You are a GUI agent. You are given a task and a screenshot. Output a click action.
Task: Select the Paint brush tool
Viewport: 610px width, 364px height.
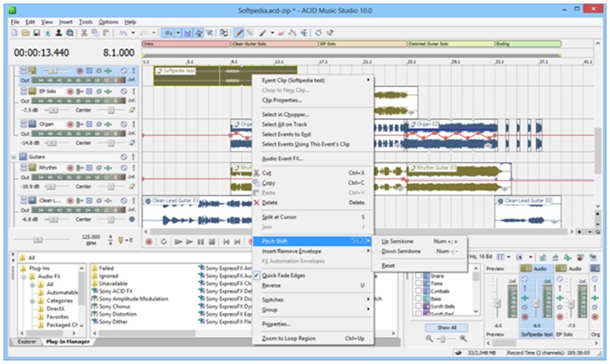[263, 33]
